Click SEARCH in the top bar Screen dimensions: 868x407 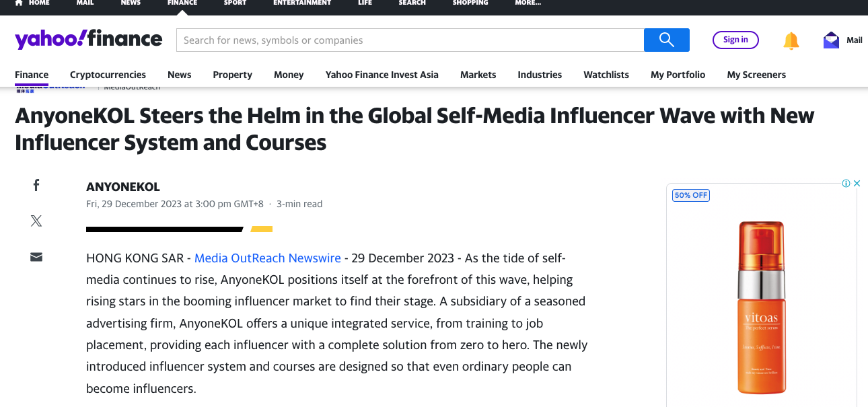[412, 3]
